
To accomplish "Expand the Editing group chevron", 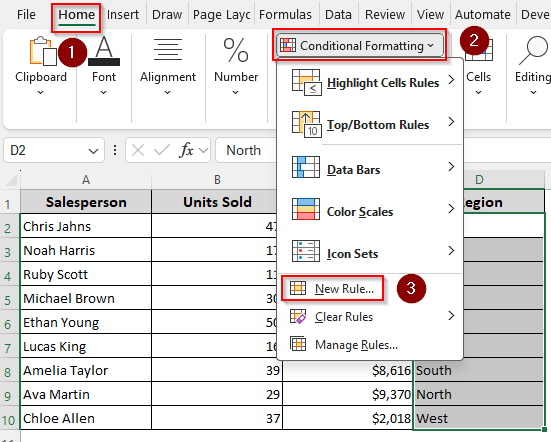I will [533, 93].
